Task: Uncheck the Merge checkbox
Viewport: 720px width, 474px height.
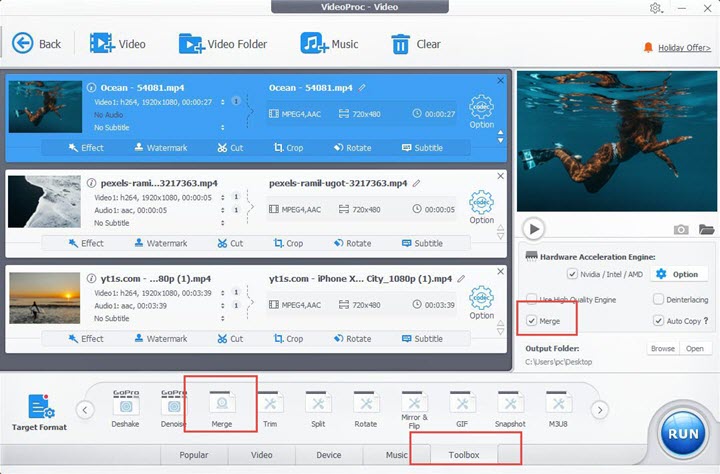Action: [x=531, y=321]
